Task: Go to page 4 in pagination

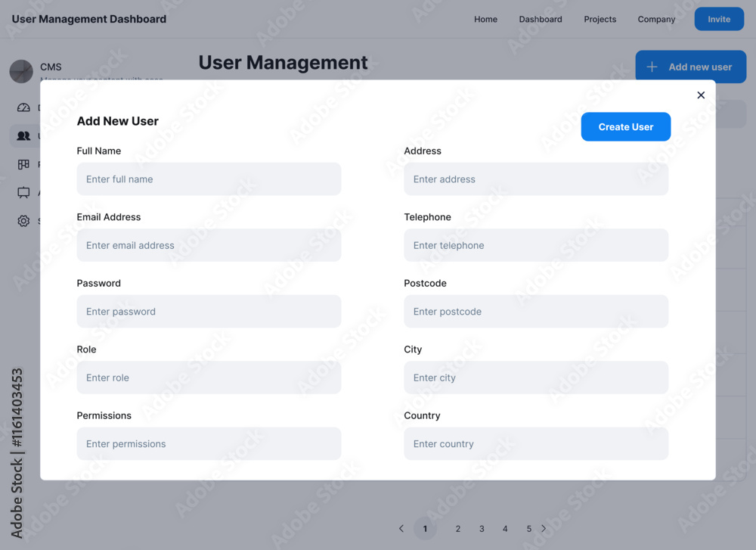Action: (505, 529)
